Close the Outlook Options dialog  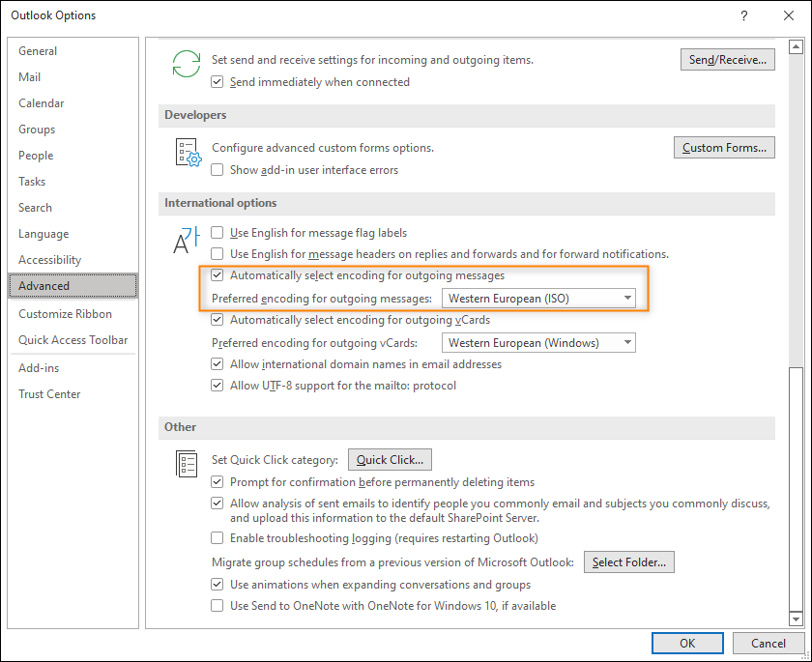pos(788,15)
